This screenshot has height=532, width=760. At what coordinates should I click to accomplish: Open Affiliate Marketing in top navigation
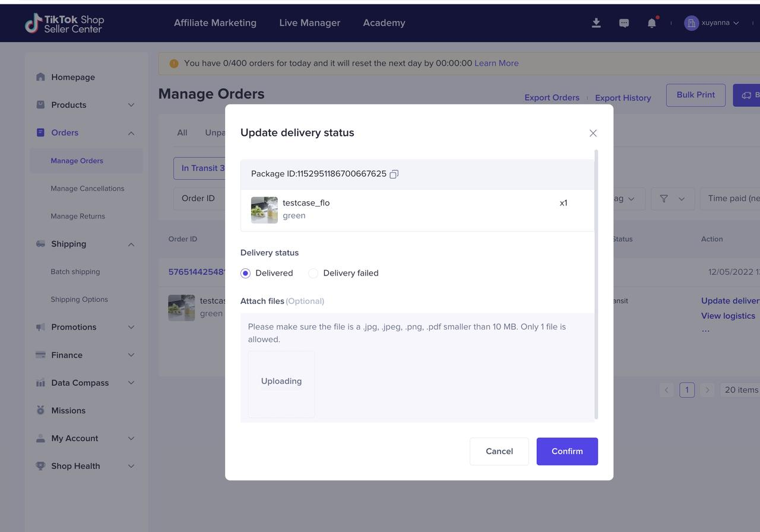pyautogui.click(x=215, y=23)
